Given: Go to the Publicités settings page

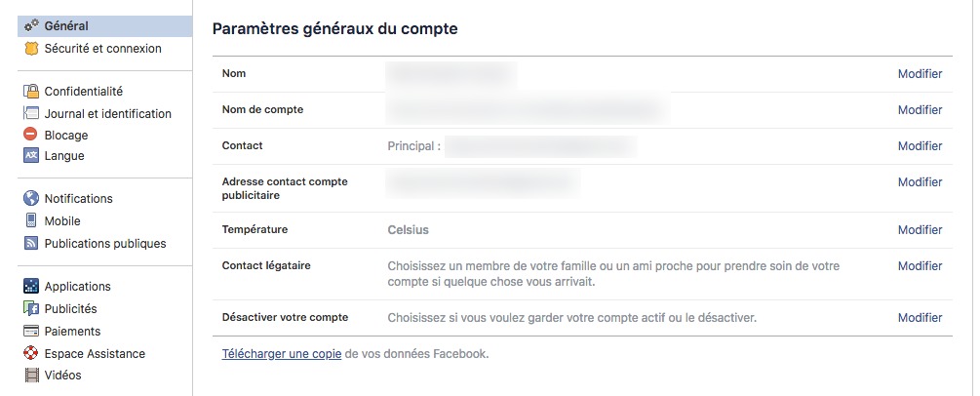Looking at the screenshot, I should [70, 308].
